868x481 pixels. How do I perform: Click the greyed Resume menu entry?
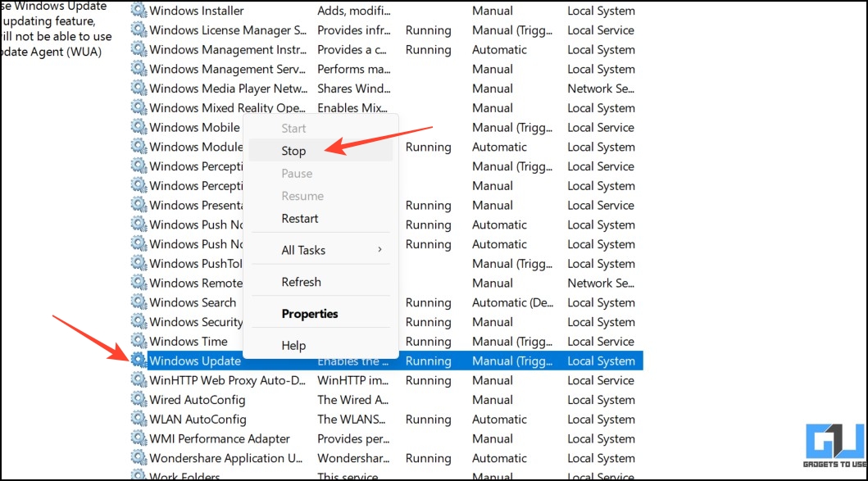(x=320, y=196)
